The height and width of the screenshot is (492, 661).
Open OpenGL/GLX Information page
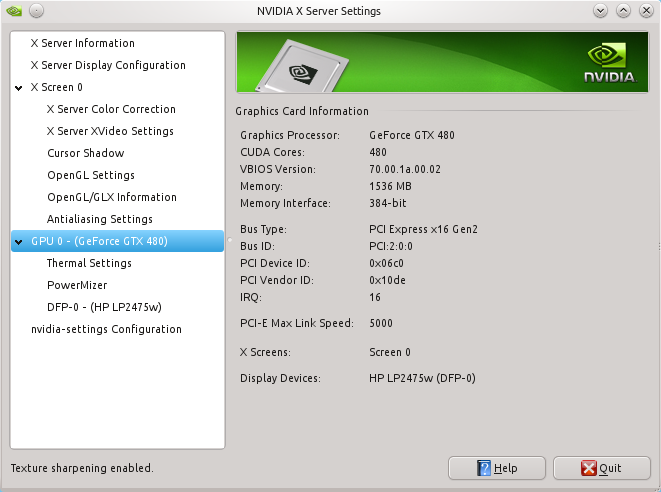pyautogui.click(x=112, y=197)
